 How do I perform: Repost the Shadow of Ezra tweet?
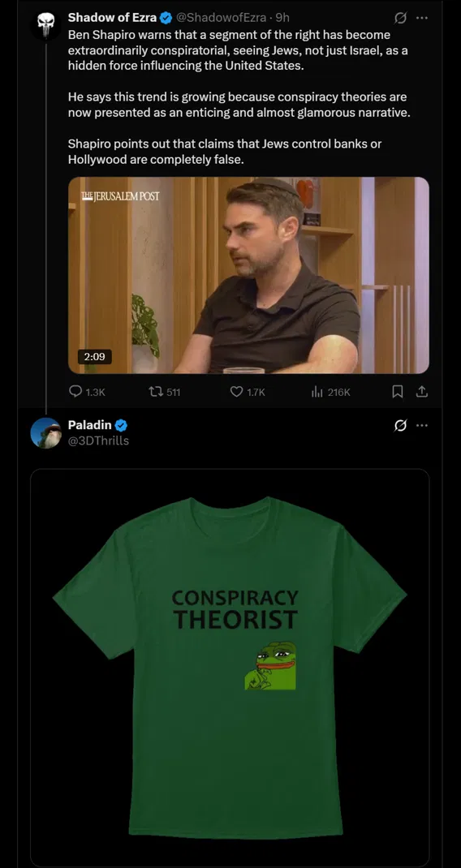coord(165,392)
